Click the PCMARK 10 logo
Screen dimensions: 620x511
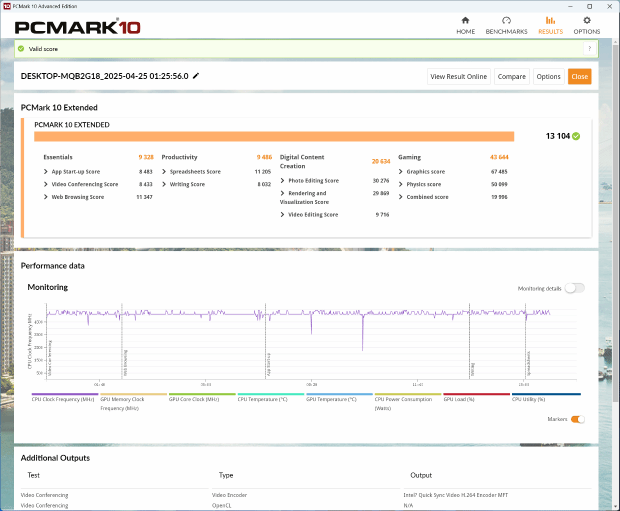pos(78,27)
